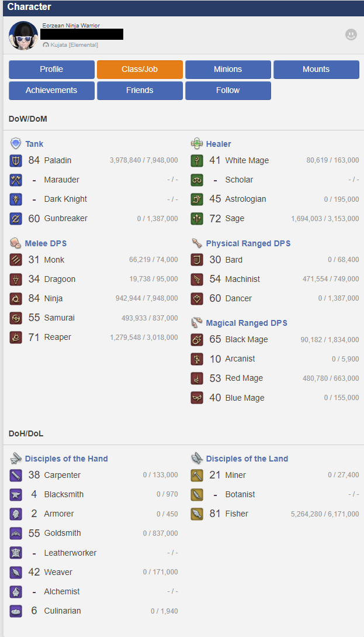Click the Fisher class icon
Viewport: 364px width, 637px height.
[197, 514]
